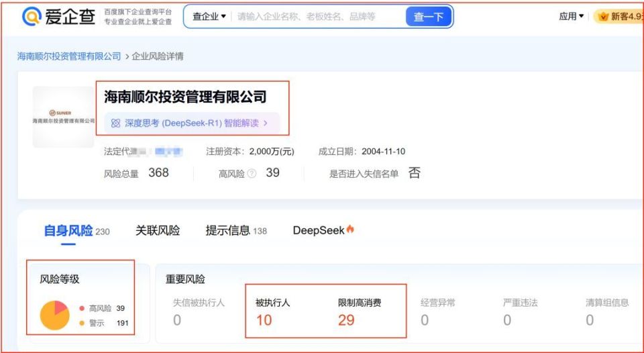The image size is (644, 353).
Task: Click 成立日期 2004-11-10 text
Action: (362, 152)
